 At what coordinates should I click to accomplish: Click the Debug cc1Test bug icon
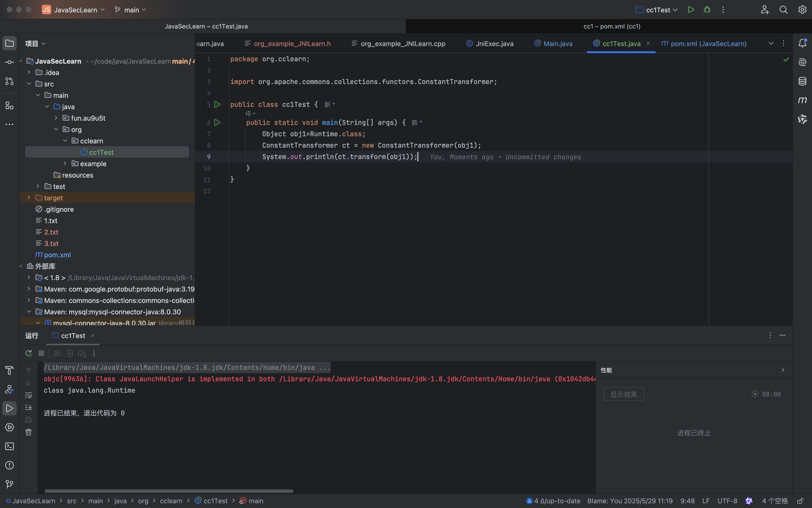coord(707,10)
